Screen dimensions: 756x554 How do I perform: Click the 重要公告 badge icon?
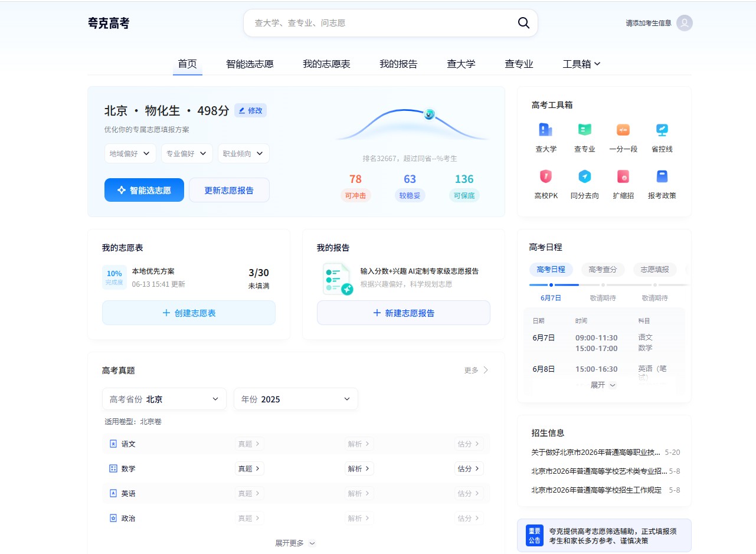tap(535, 535)
